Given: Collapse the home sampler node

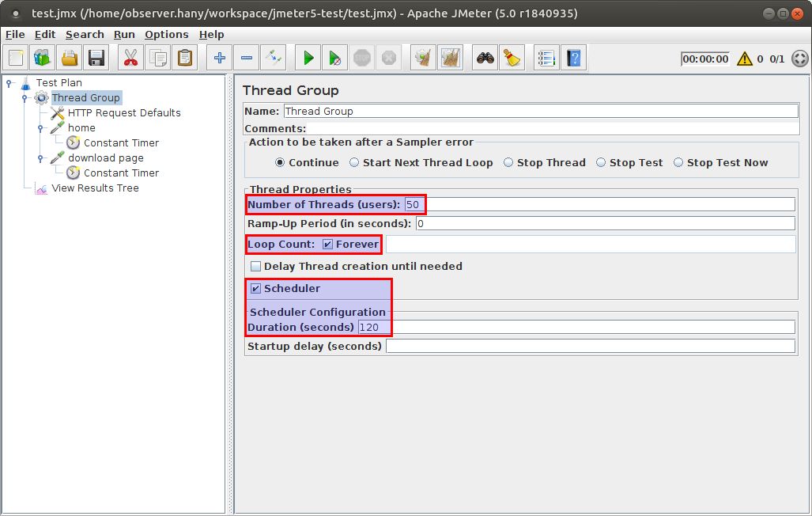Looking at the screenshot, I should [40, 127].
